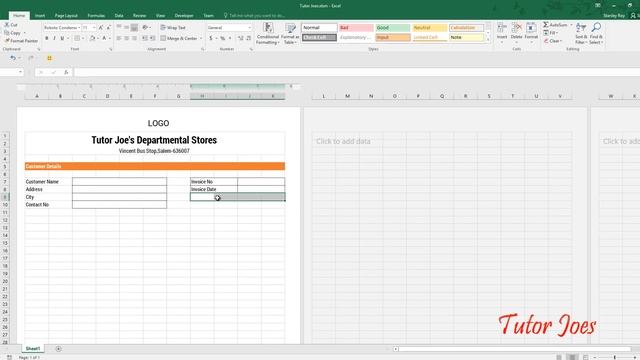
Task: Expand the cell styles gallery
Action: 488,40
